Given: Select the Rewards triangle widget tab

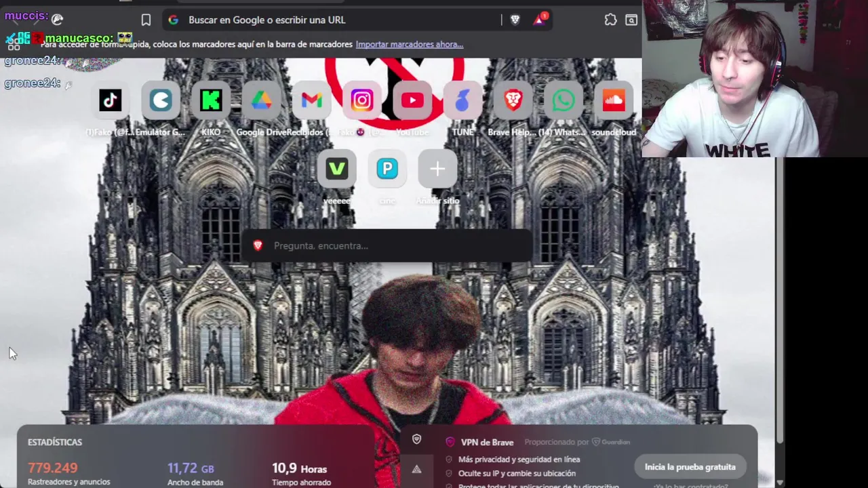Looking at the screenshot, I should pyautogui.click(x=416, y=469).
